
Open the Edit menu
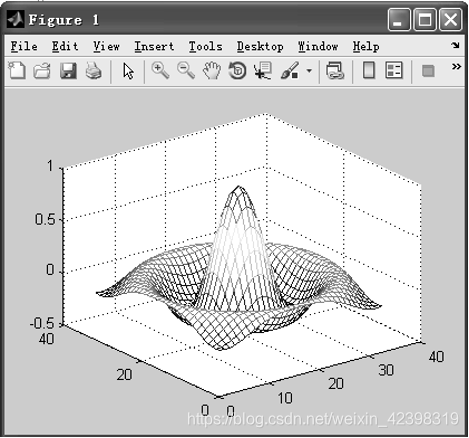pos(65,46)
